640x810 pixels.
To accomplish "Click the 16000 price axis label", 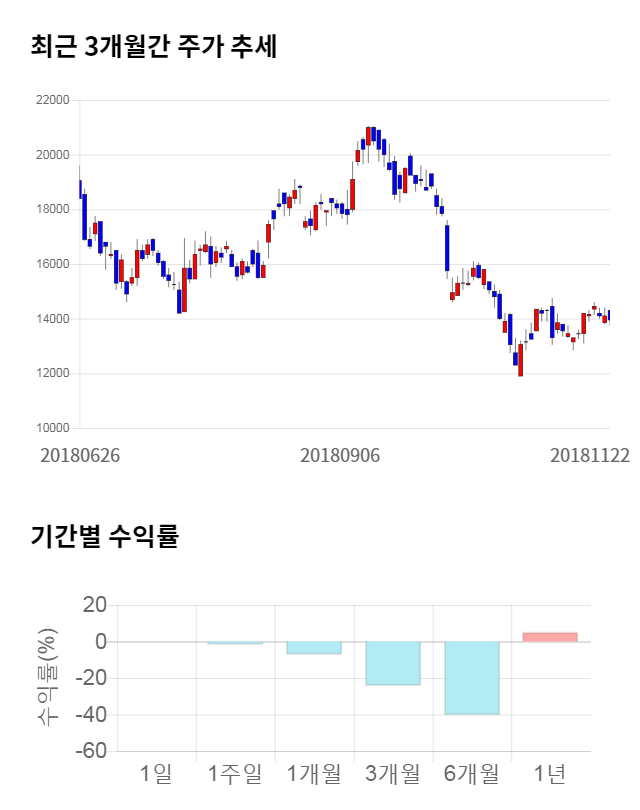I will click(x=51, y=265).
